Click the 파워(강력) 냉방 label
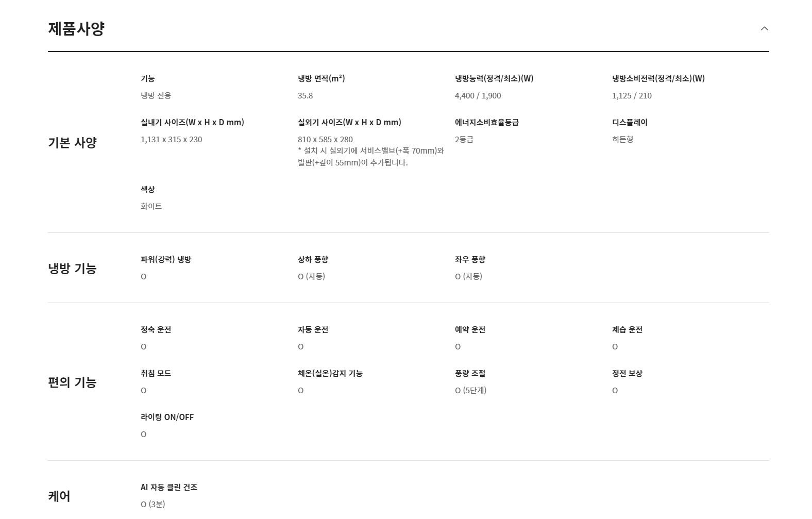 click(x=166, y=259)
